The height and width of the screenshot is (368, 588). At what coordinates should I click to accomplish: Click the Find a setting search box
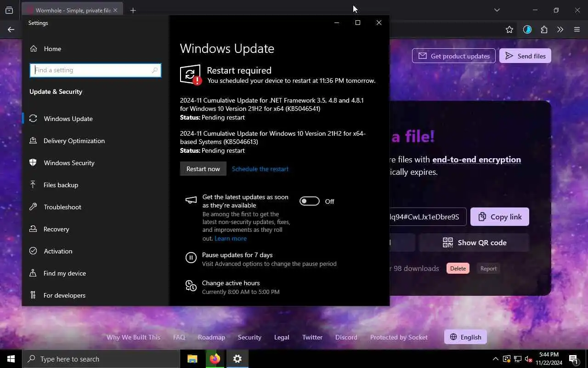pos(96,70)
